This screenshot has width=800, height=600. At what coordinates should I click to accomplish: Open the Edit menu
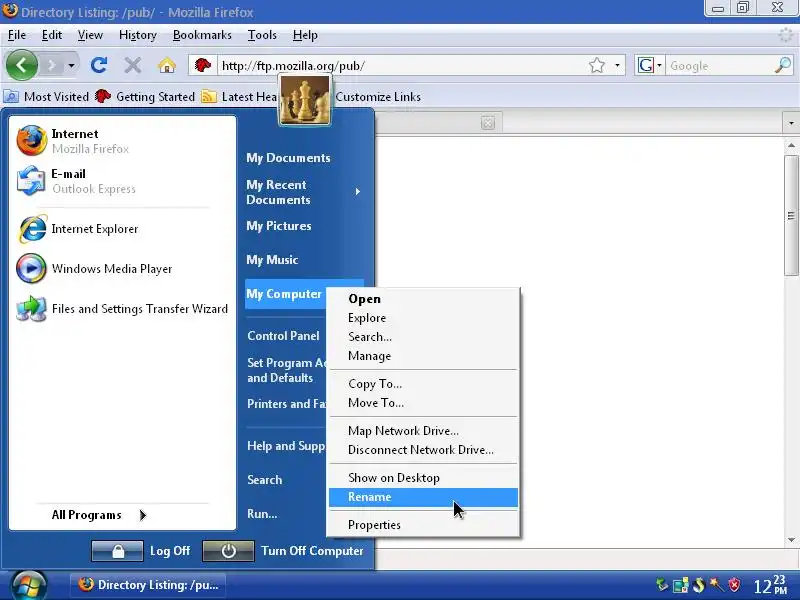point(52,35)
